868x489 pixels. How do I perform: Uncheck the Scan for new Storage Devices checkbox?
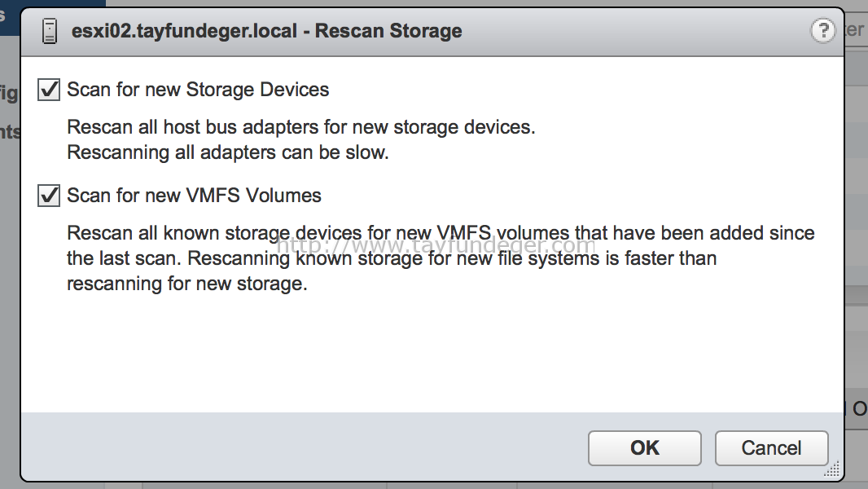[x=49, y=90]
